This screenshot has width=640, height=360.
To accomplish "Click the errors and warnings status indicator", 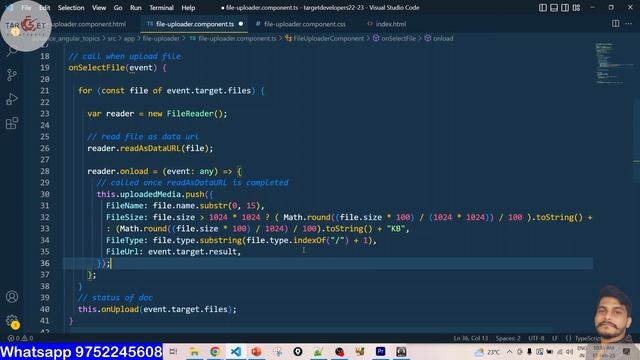I will [20, 338].
